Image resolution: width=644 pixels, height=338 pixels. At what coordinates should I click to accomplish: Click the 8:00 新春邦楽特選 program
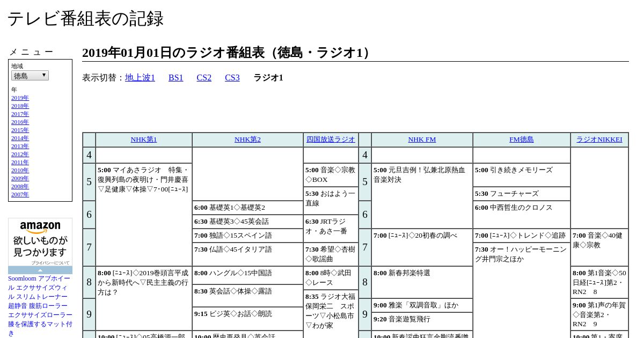(x=422, y=282)
